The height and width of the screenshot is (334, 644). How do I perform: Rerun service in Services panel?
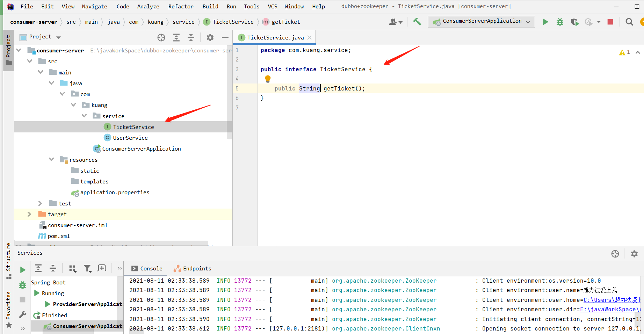click(x=23, y=270)
